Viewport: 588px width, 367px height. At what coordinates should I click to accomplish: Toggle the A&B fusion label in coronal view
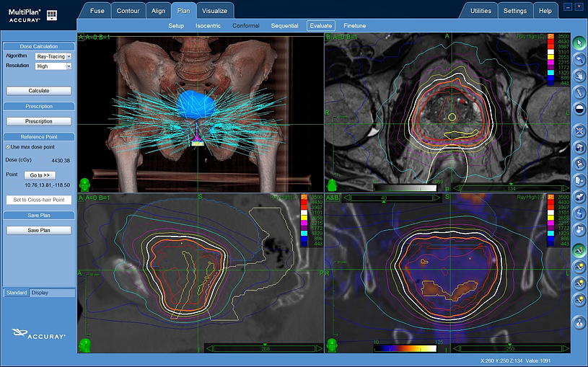tap(333, 198)
